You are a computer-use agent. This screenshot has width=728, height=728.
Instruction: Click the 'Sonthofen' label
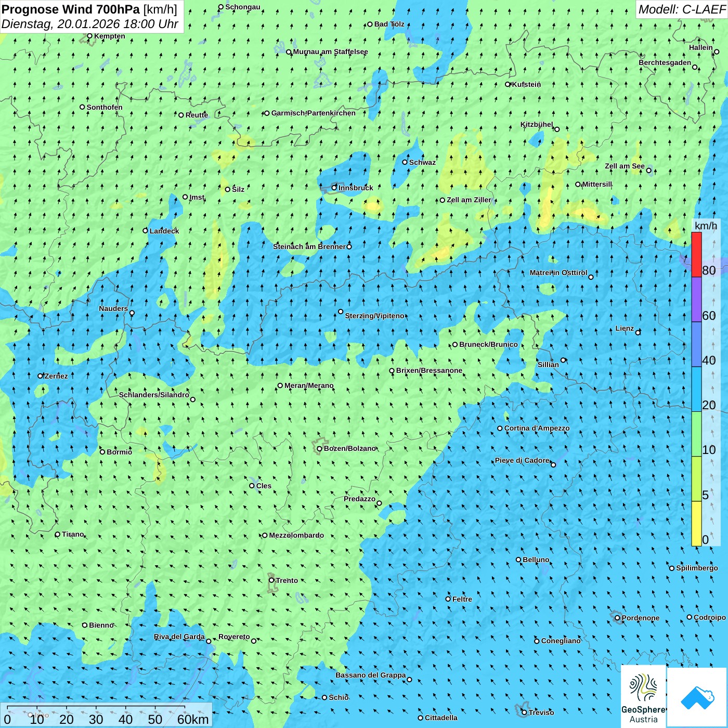[105, 107]
